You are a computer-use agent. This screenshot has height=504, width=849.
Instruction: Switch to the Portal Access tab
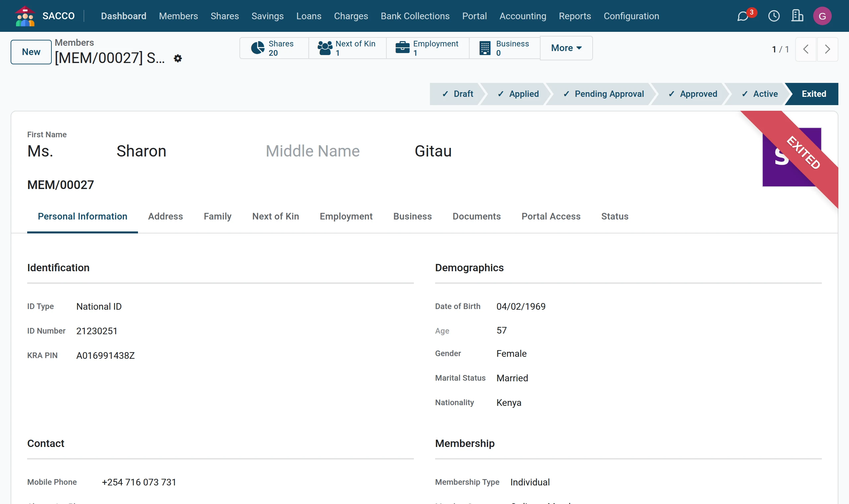[551, 216]
